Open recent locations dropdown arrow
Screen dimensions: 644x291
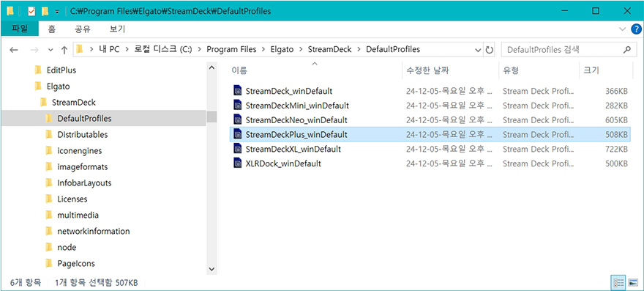pos(50,50)
